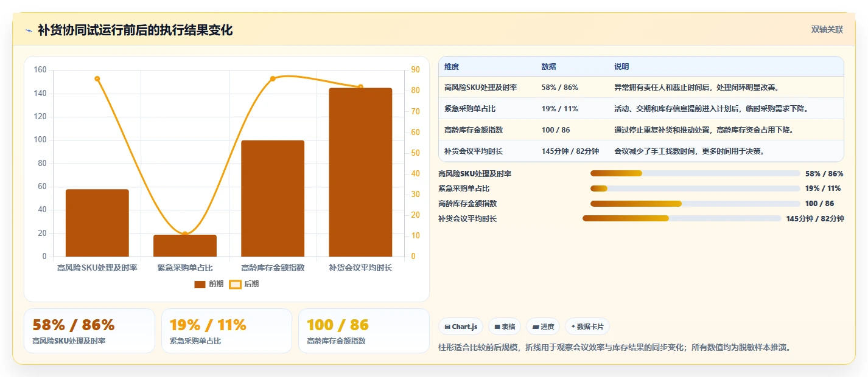Click the 数据卡片 tag chip
This screenshot has height=377, width=868.
(x=587, y=327)
